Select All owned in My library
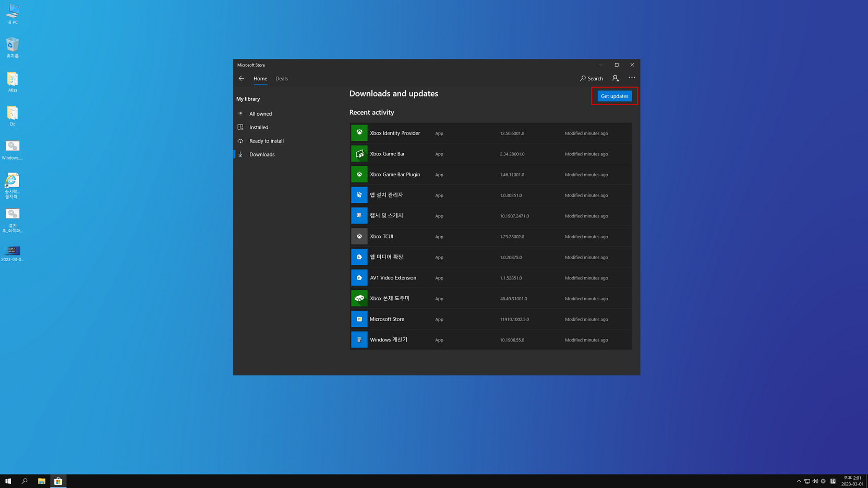This screenshot has height=488, width=868. point(260,114)
